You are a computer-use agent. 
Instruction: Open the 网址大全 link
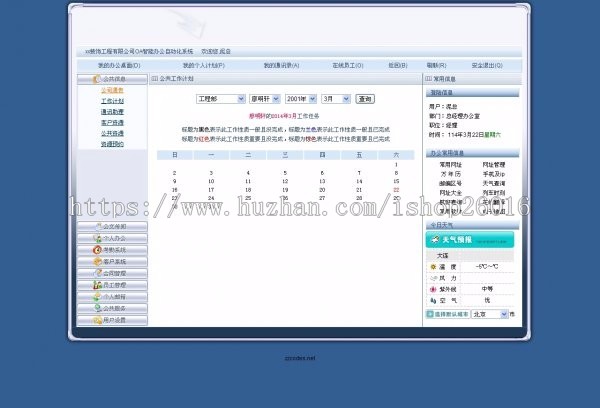pyautogui.click(x=450, y=193)
